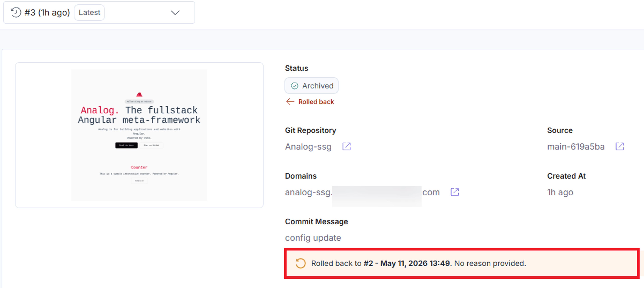This screenshot has height=288, width=644.
Task: Click the Source heading
Action: [x=560, y=130]
